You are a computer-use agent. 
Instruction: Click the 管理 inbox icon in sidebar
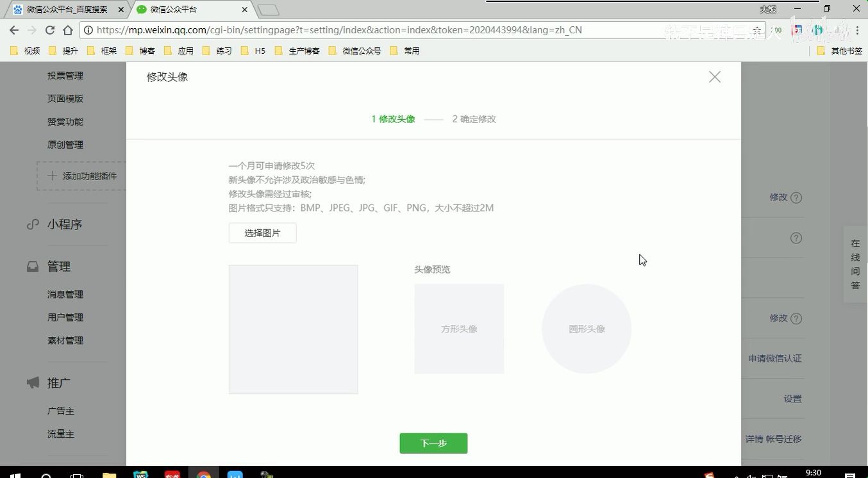click(x=33, y=267)
